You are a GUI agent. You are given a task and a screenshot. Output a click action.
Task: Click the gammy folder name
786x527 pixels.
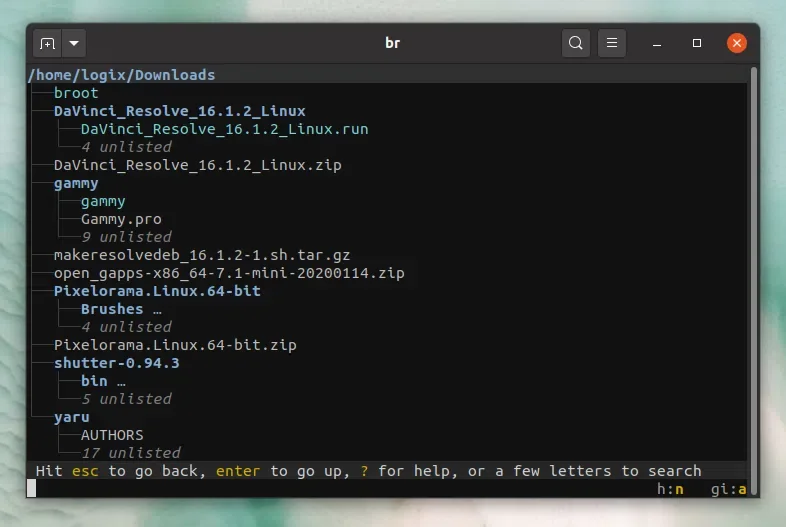pyautogui.click(x=76, y=183)
